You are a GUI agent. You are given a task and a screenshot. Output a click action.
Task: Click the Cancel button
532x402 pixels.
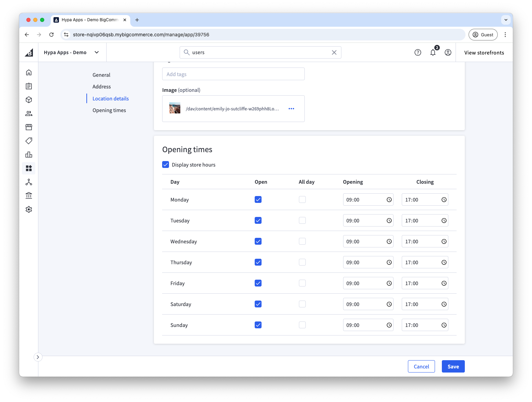click(421, 366)
